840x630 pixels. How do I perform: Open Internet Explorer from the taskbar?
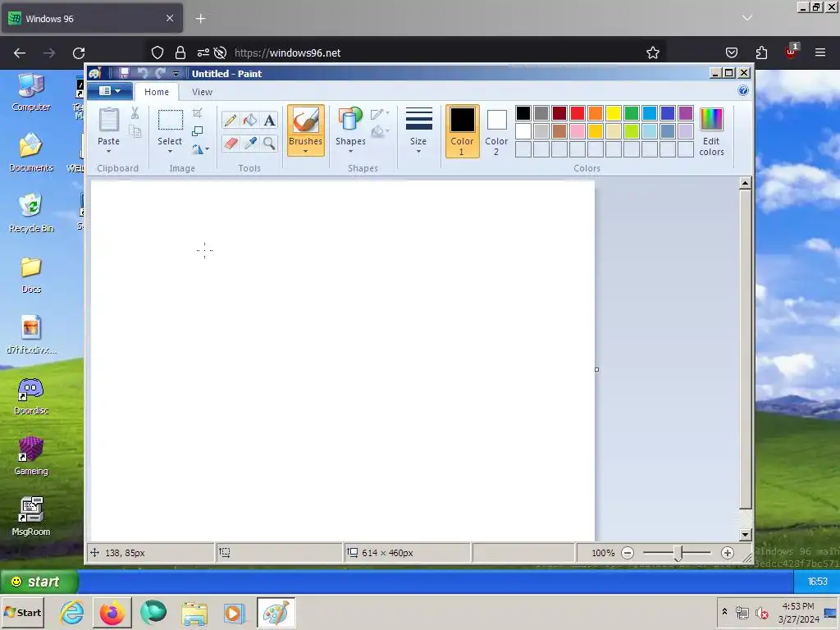[71, 612]
